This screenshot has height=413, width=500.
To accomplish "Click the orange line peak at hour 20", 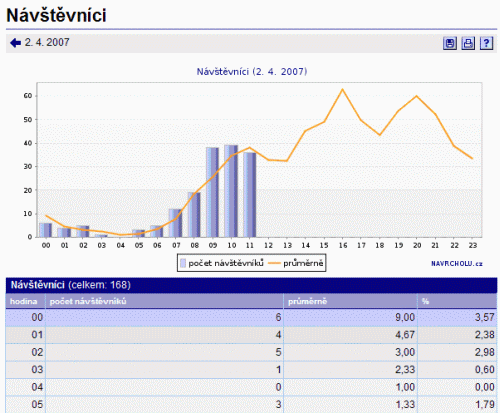I will [x=416, y=96].
